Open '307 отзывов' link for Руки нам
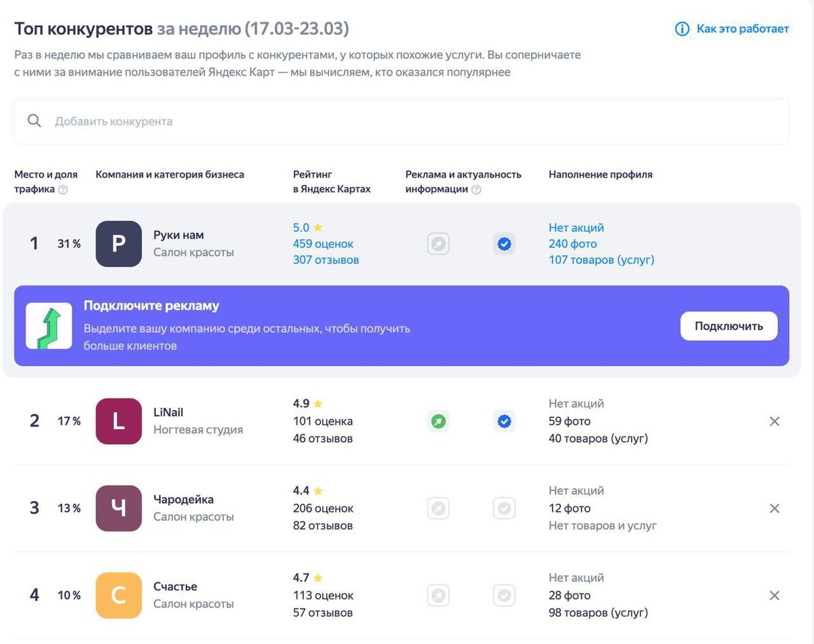Screen dimensions: 814x644 (x=326, y=260)
